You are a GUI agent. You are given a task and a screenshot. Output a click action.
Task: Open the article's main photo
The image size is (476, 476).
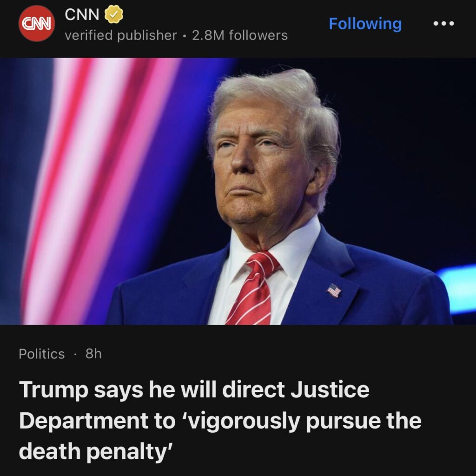click(238, 191)
